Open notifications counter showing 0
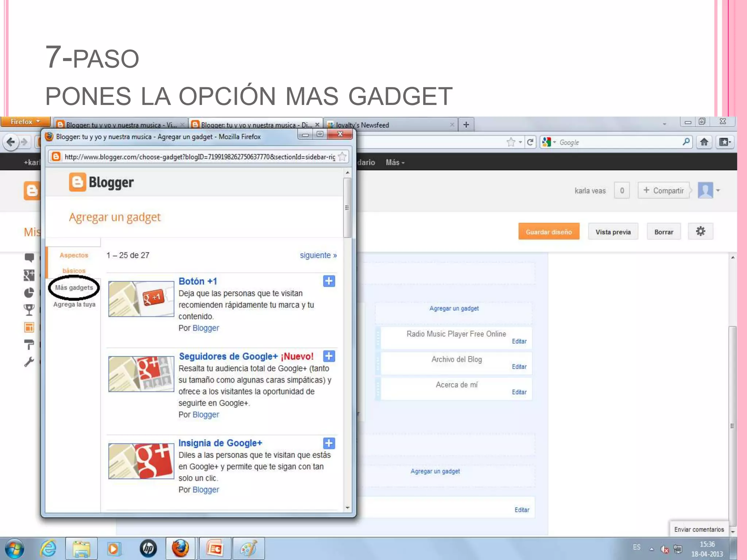The height and width of the screenshot is (560, 747). pyautogui.click(x=622, y=190)
